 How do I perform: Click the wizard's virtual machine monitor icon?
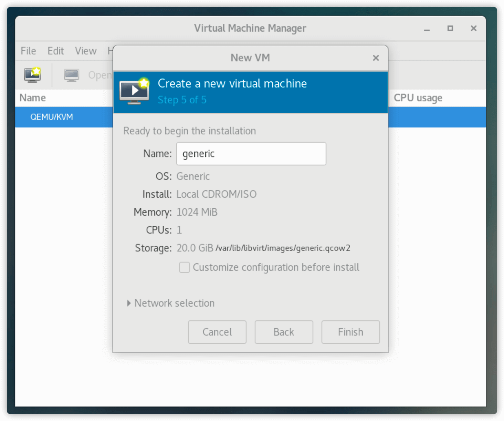(135, 91)
